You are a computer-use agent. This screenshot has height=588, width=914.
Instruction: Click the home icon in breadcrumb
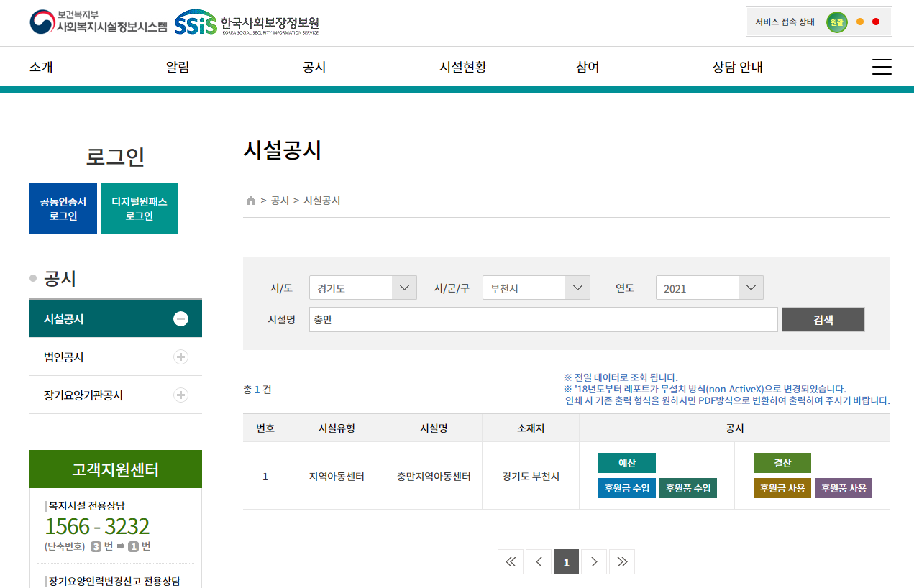[x=251, y=201]
